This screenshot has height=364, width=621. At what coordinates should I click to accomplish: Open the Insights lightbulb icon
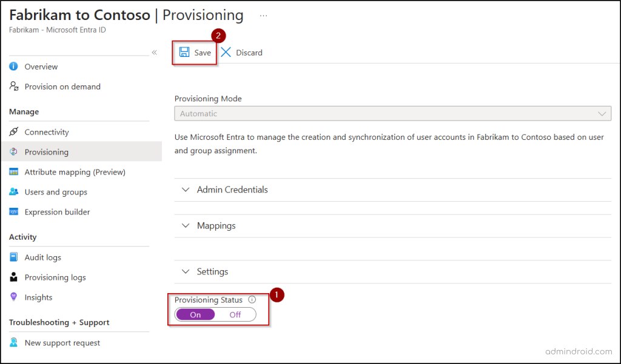point(13,297)
